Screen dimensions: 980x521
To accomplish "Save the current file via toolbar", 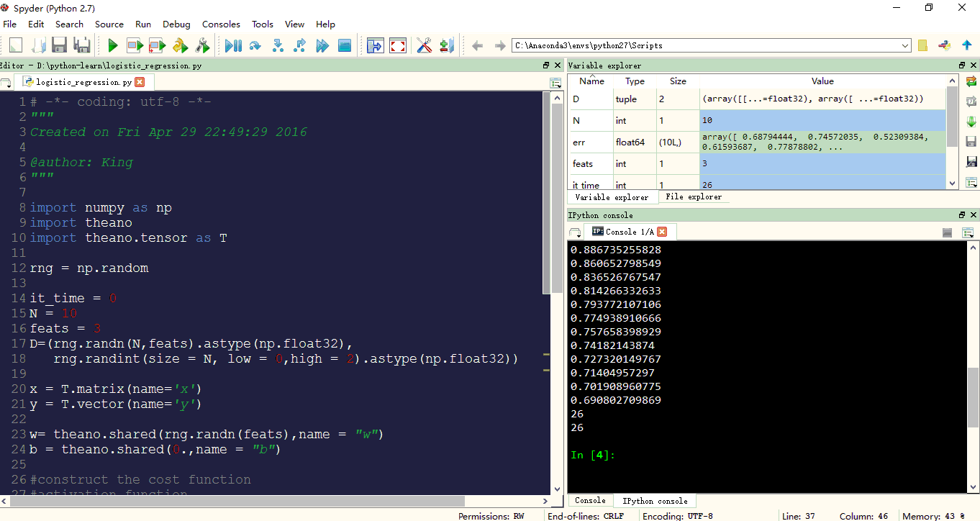I will coord(59,46).
